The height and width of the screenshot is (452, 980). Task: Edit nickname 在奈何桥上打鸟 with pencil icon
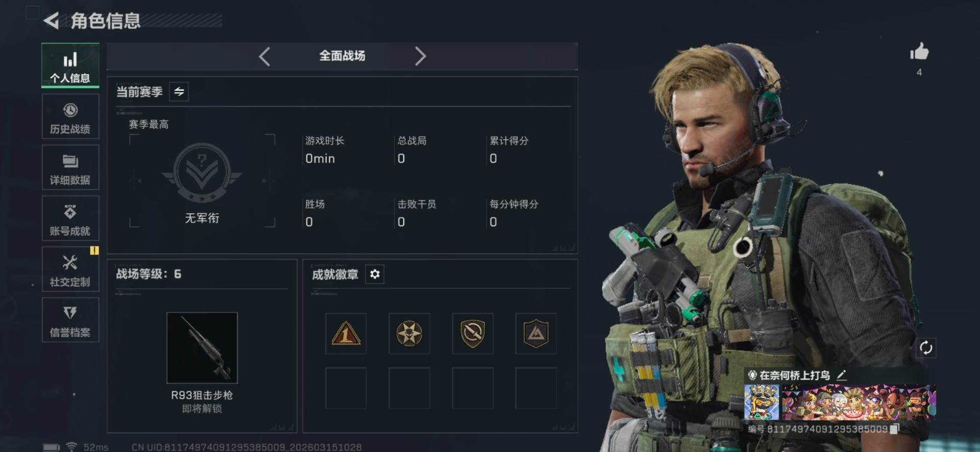(x=842, y=375)
